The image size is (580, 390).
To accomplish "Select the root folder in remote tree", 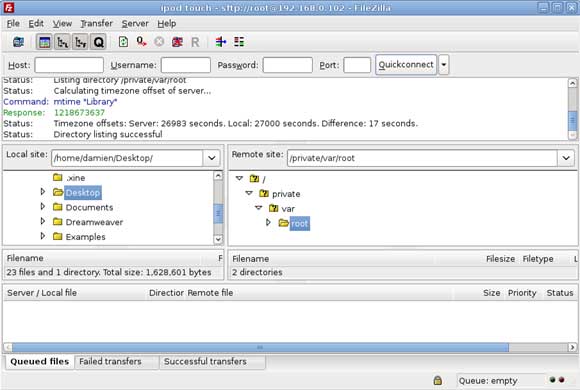I will (300, 223).
